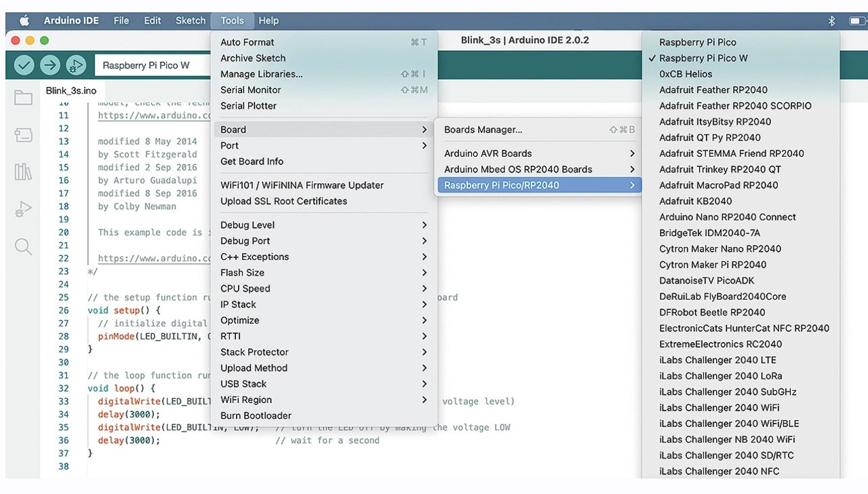Click the Apple logo menu
Screen dimensions: 868x494
24,20
